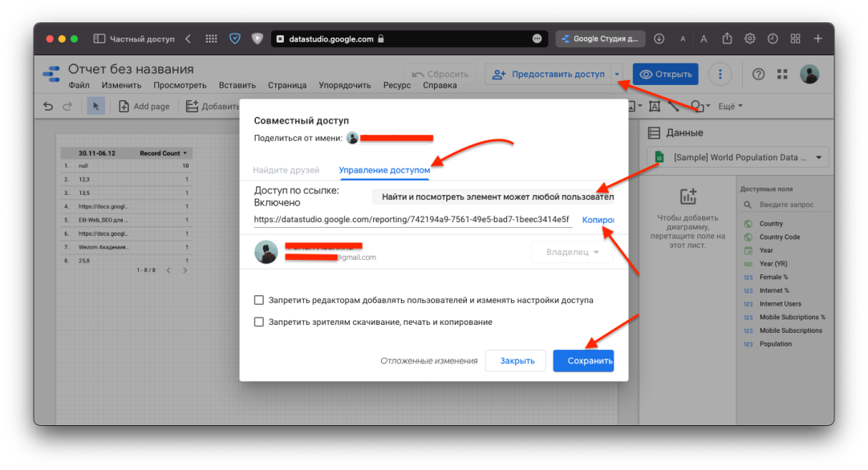
Task: Click the 'Закрыть' button
Action: [515, 360]
